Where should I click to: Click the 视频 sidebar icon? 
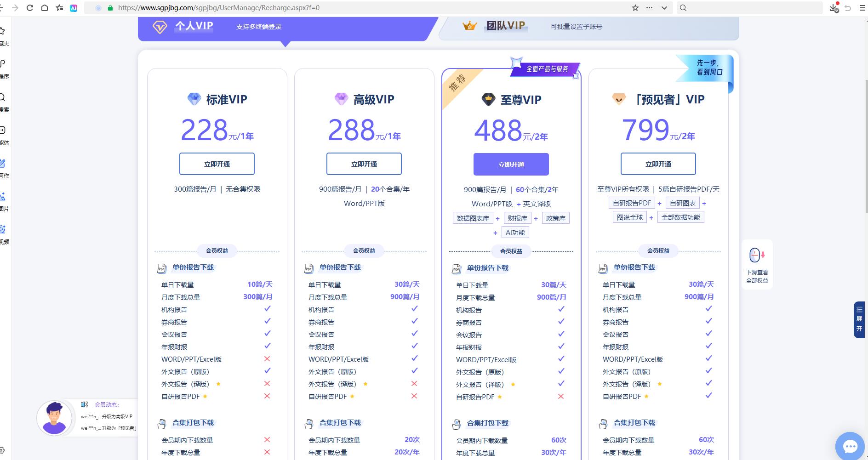pos(3,229)
